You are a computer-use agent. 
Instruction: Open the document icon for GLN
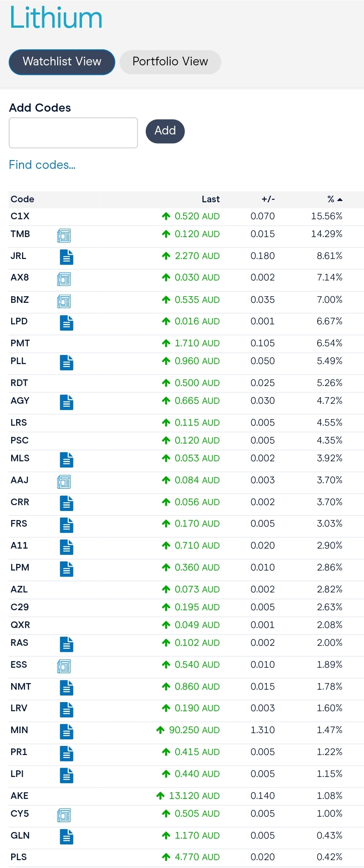[x=67, y=837]
